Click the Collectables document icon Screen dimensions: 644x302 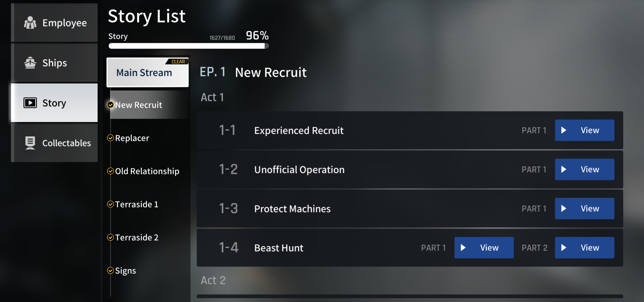click(x=30, y=143)
